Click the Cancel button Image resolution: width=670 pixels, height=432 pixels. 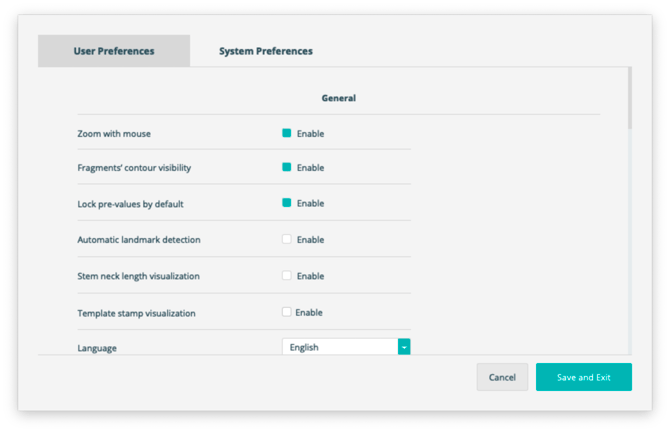click(x=502, y=377)
